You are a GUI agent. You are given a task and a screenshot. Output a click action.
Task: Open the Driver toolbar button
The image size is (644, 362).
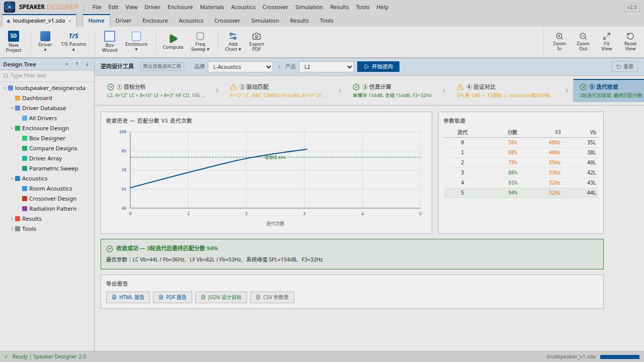[x=45, y=41]
